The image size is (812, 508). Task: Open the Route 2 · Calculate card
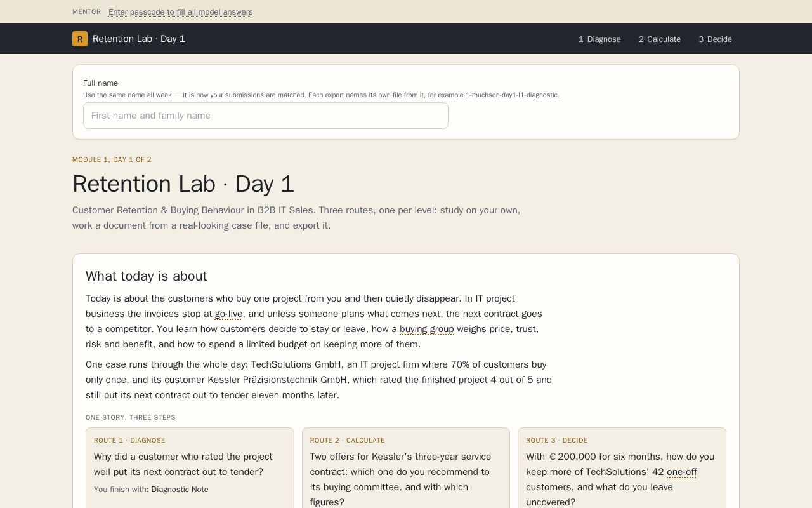406,468
